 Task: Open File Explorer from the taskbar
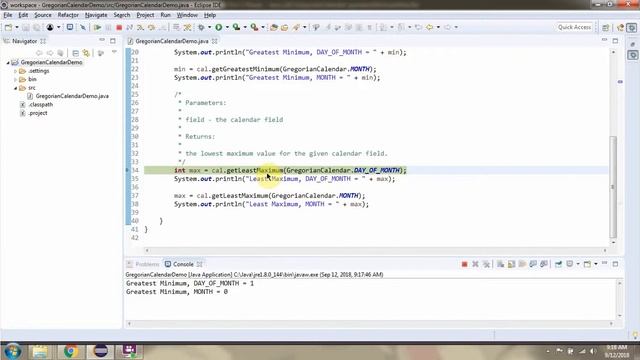pos(40,351)
